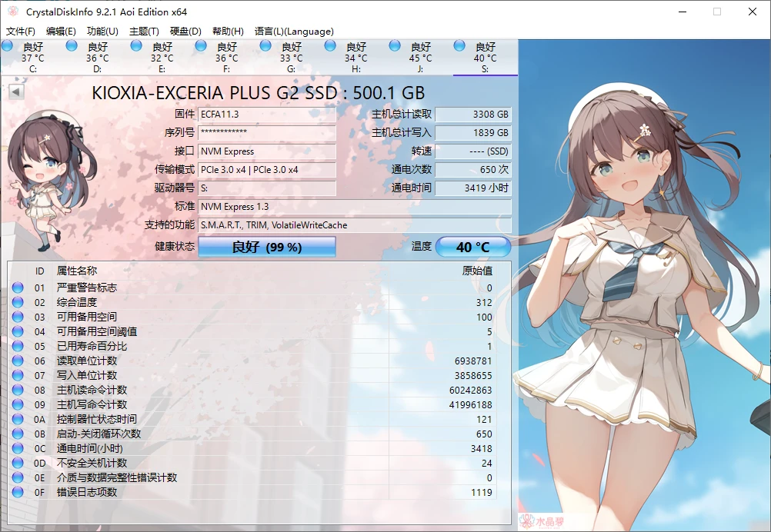Screen dimensions: 771x532
Task: Select the 综合温度 attribute name
Action: pos(77,302)
